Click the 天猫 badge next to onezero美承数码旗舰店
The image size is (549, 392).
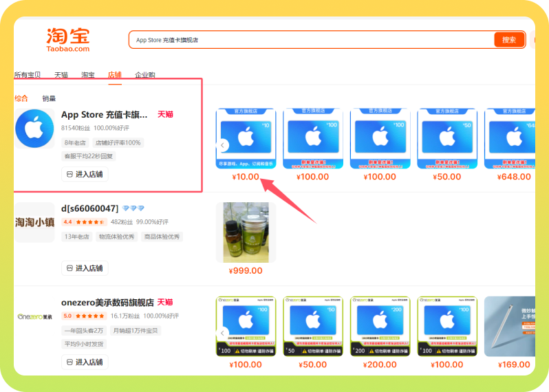click(x=165, y=302)
